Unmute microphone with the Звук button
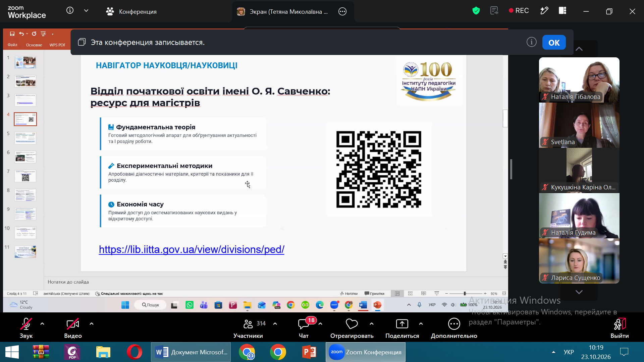This screenshot has height=362, width=644. [x=26, y=328]
